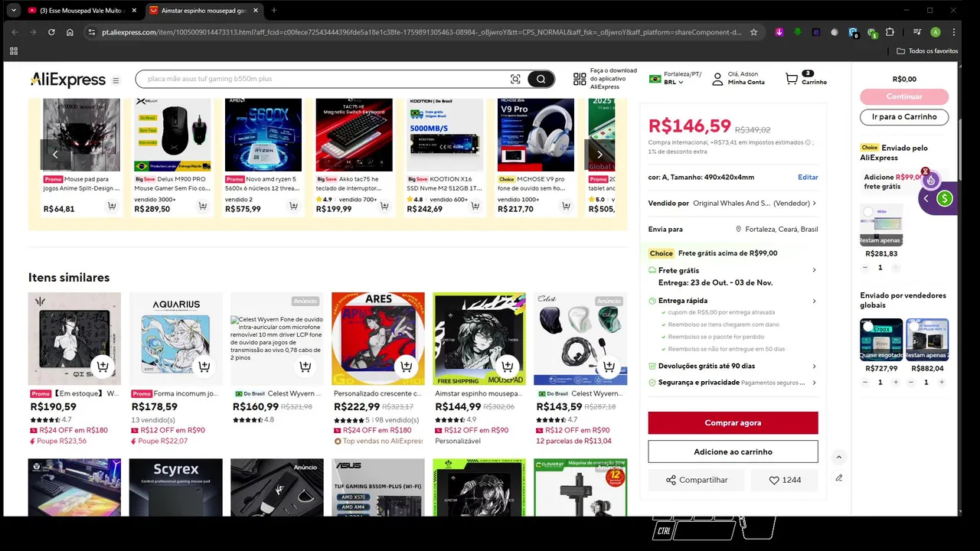This screenshot has width=980, height=551.
Task: Select checkbox on R$727,99 cart item
Action: 868,327
